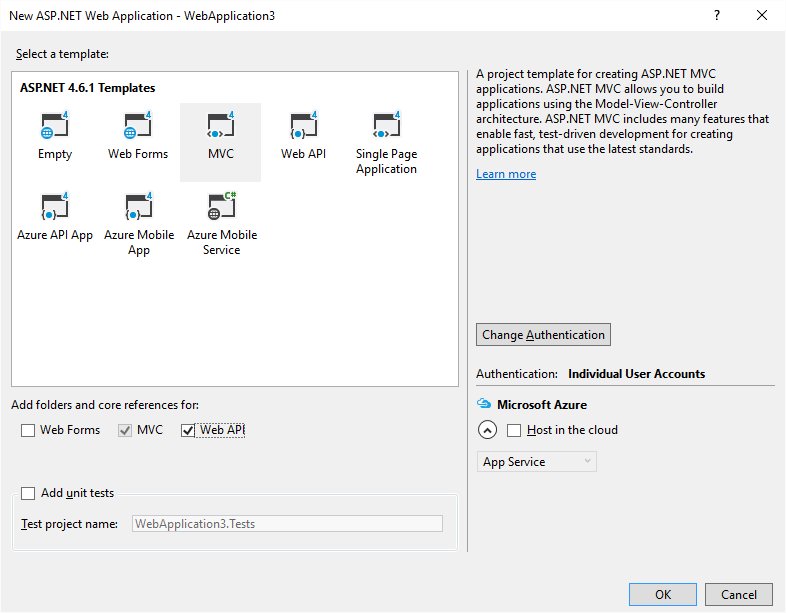Enable the Web Forms checkbox
786x613 pixels.
(x=28, y=431)
